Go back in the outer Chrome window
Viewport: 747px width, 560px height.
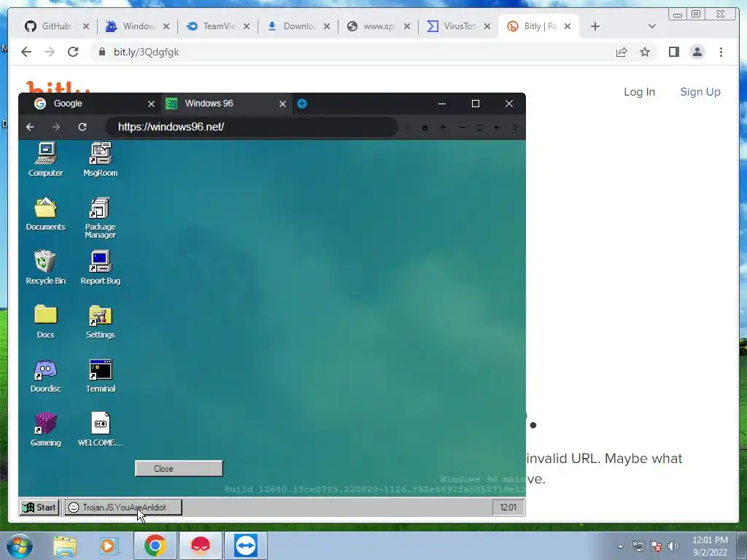tap(26, 52)
